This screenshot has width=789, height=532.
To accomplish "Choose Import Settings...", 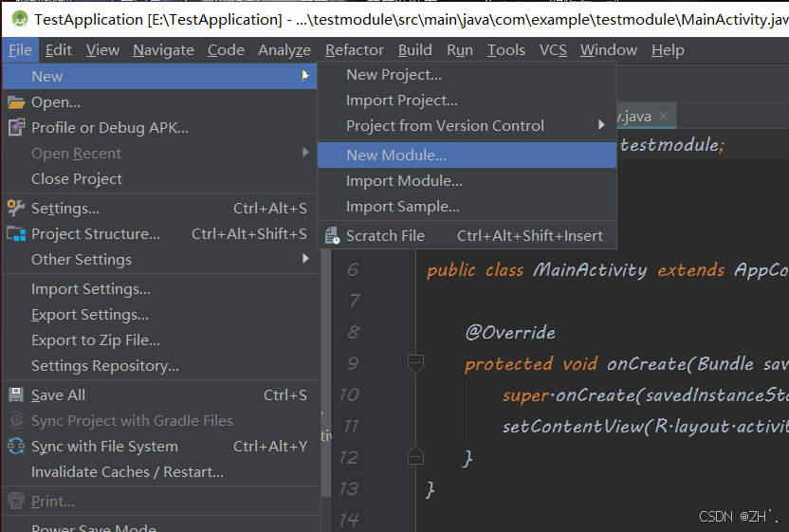I will point(160,289).
